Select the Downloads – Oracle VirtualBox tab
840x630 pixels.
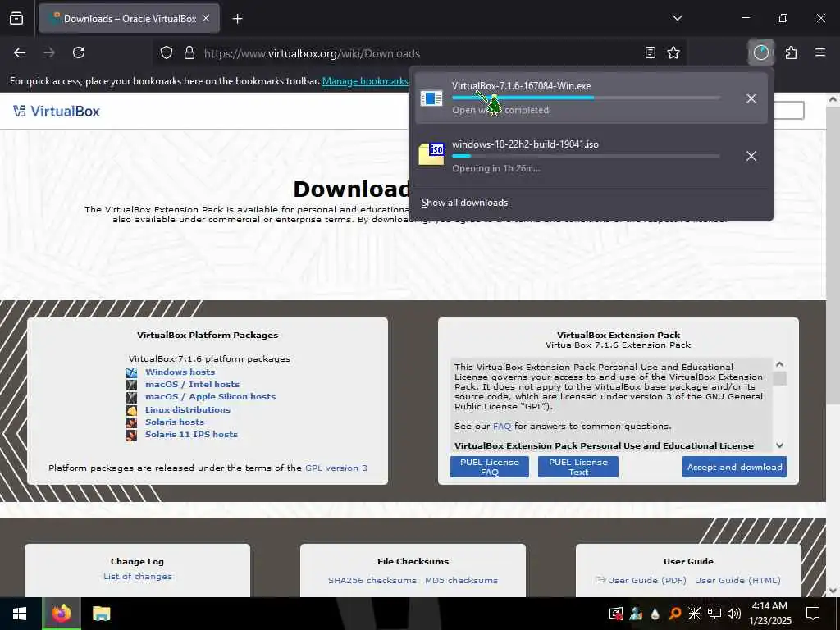pos(129,18)
